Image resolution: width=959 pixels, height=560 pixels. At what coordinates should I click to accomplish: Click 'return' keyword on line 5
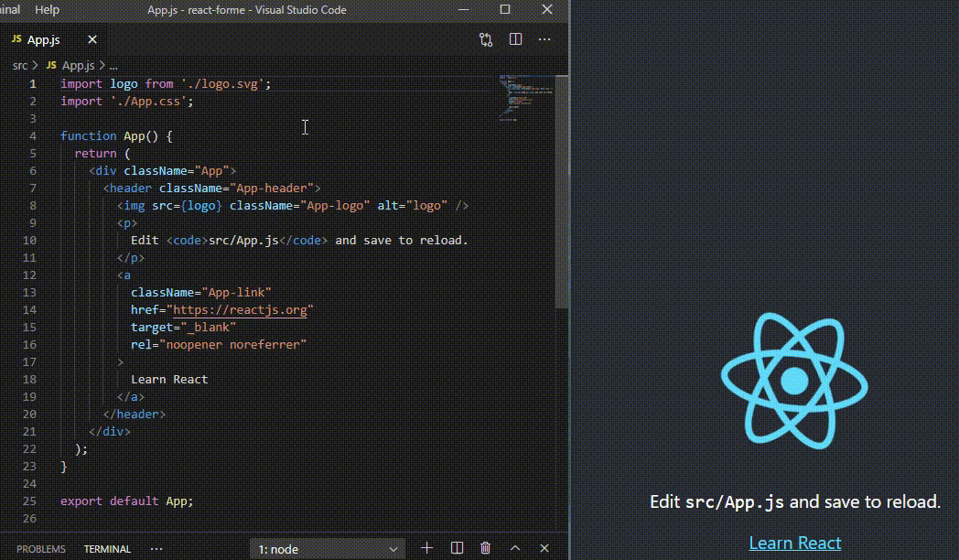point(95,154)
